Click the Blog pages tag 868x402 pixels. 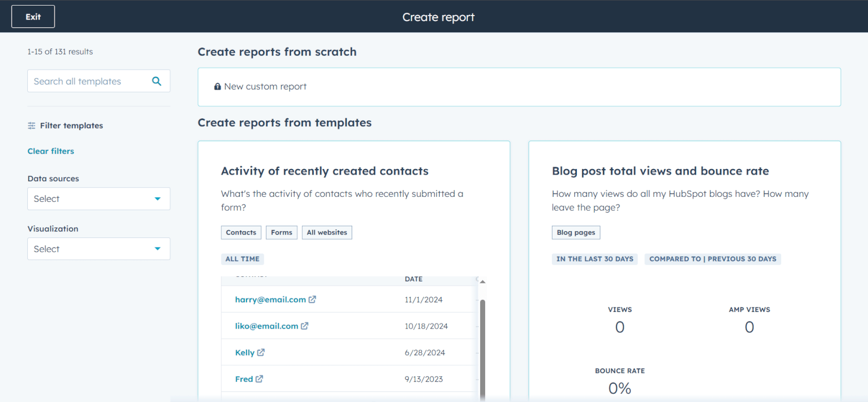point(576,232)
